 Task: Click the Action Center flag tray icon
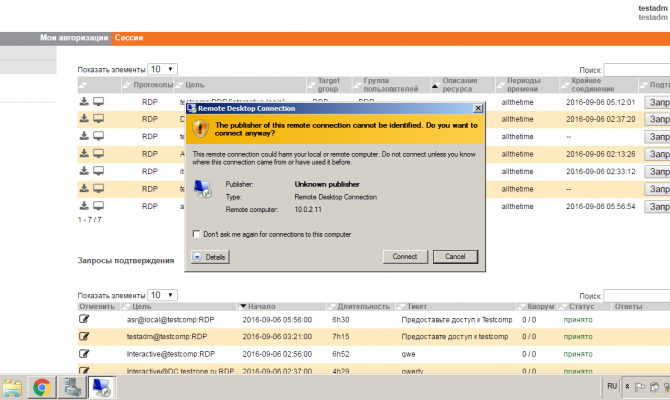(x=640, y=387)
